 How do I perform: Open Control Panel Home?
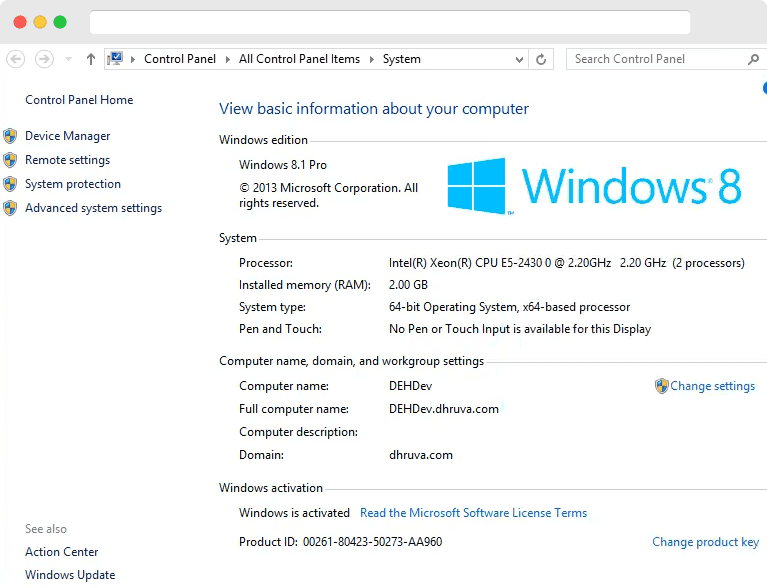click(x=79, y=100)
